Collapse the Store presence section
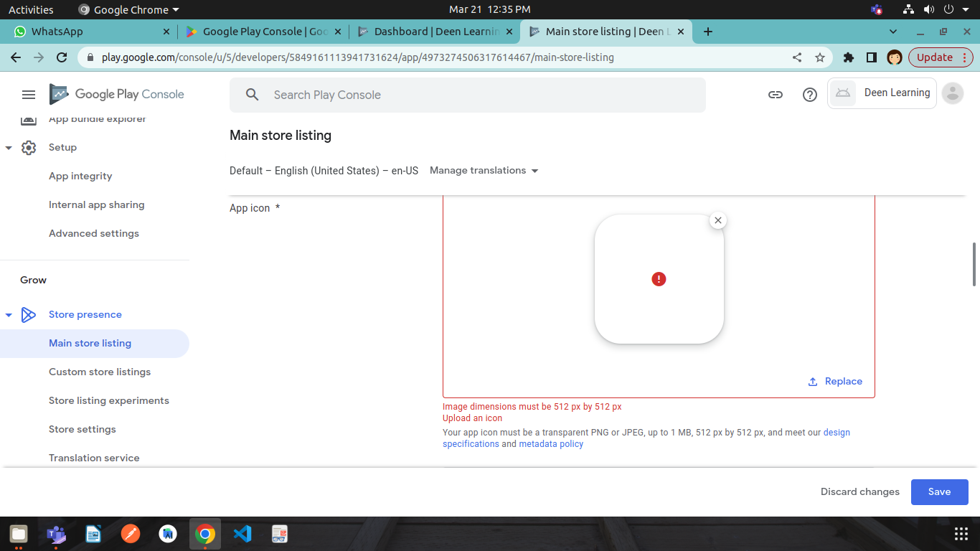The height and width of the screenshot is (551, 980). click(x=9, y=315)
